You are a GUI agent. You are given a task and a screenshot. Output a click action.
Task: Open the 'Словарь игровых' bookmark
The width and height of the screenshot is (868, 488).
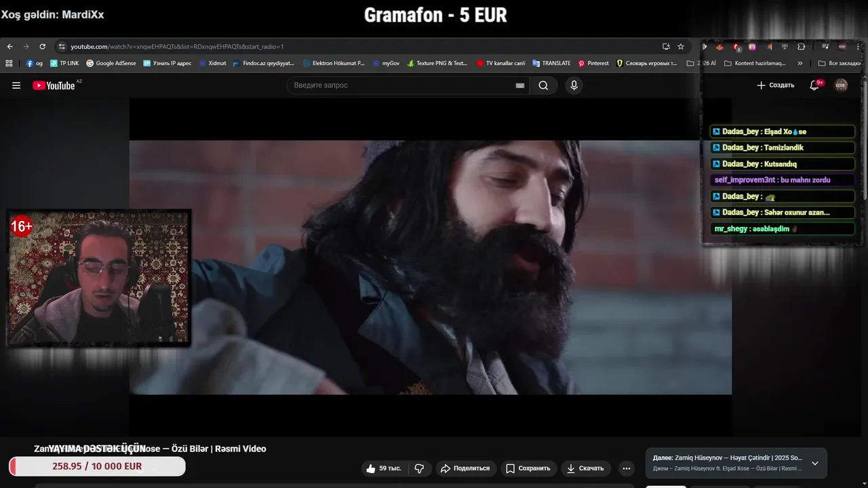646,63
